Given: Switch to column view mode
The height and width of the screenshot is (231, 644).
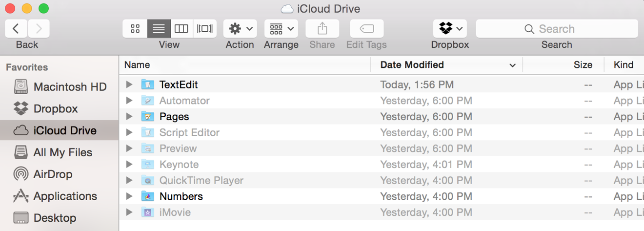Looking at the screenshot, I should [181, 29].
